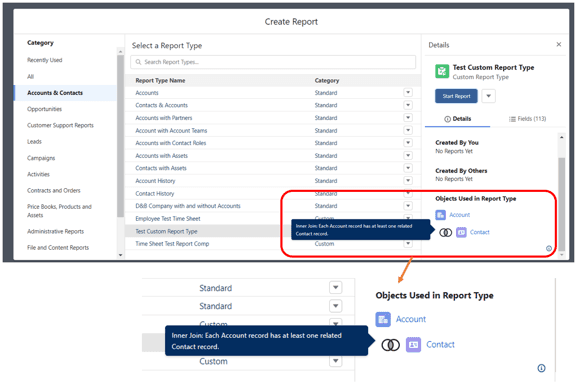Select D&B Company with and without Accounts
Image resolution: width=578 pixels, height=388 pixels.
[188, 206]
